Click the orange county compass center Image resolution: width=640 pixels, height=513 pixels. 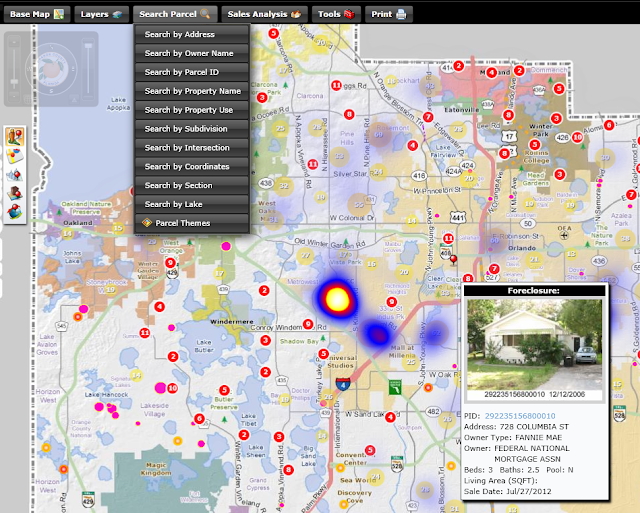pos(51,69)
